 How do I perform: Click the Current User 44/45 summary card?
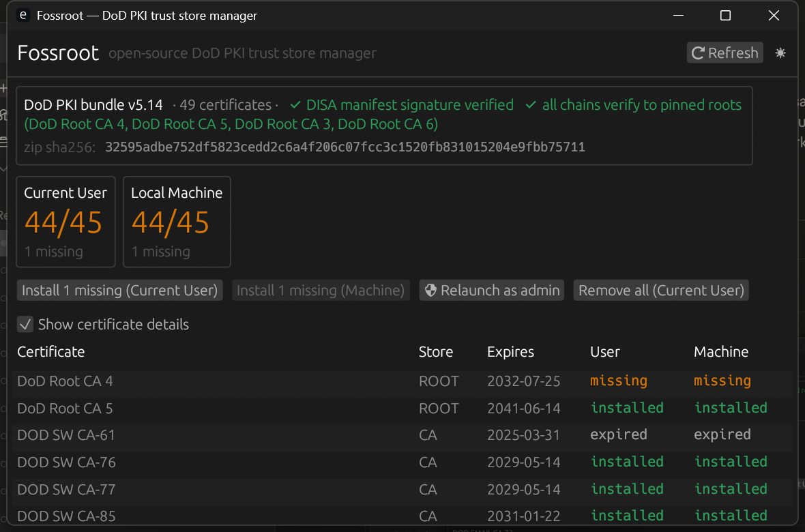(65, 222)
